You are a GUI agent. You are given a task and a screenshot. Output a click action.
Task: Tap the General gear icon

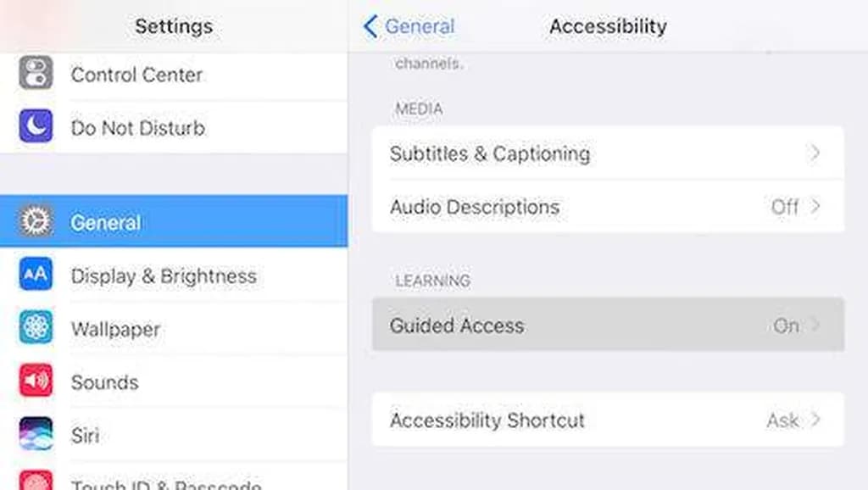coord(36,222)
